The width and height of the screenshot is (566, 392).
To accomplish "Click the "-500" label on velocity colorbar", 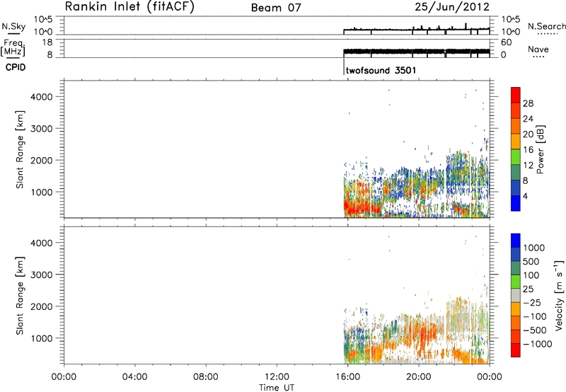I will click(534, 330).
